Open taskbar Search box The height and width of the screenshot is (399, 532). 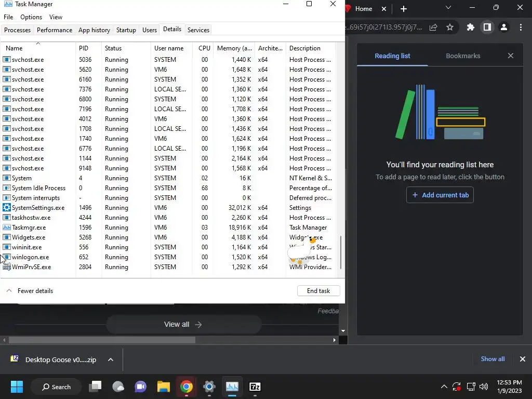click(x=56, y=387)
